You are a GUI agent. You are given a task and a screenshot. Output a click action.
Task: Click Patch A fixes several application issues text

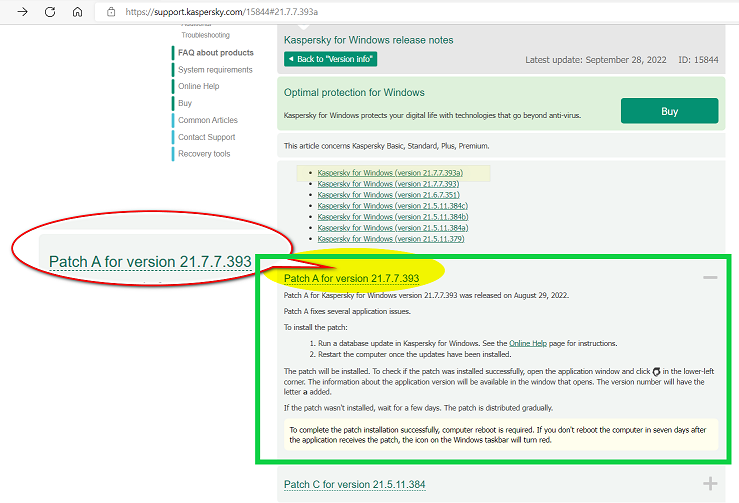(347, 311)
